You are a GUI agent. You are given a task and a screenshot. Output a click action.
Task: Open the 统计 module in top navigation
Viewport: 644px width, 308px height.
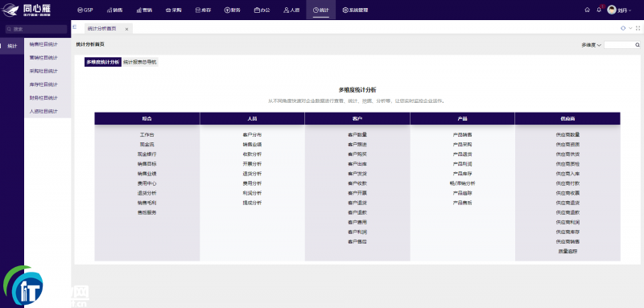pyautogui.click(x=320, y=10)
